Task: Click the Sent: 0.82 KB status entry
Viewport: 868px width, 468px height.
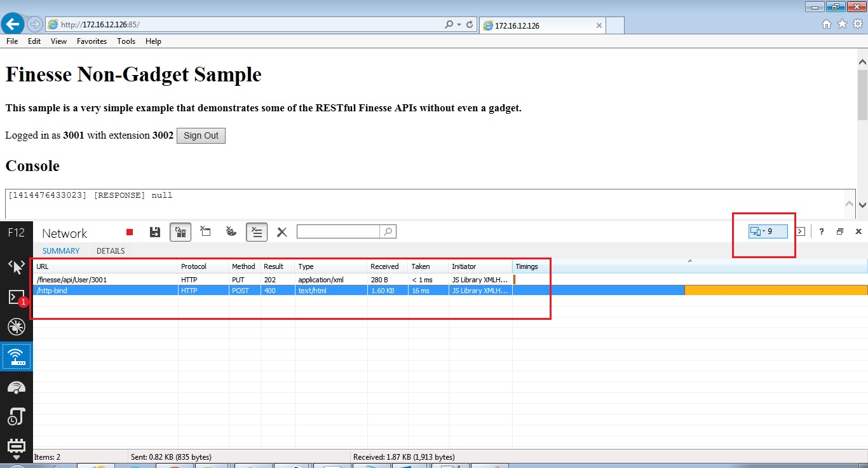Action: (x=171, y=457)
